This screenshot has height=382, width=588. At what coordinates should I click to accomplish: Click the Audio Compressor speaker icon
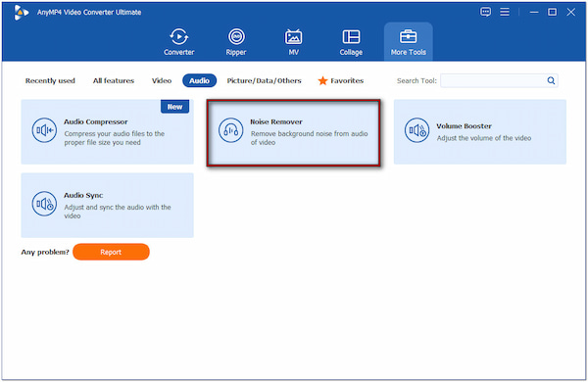click(x=44, y=130)
